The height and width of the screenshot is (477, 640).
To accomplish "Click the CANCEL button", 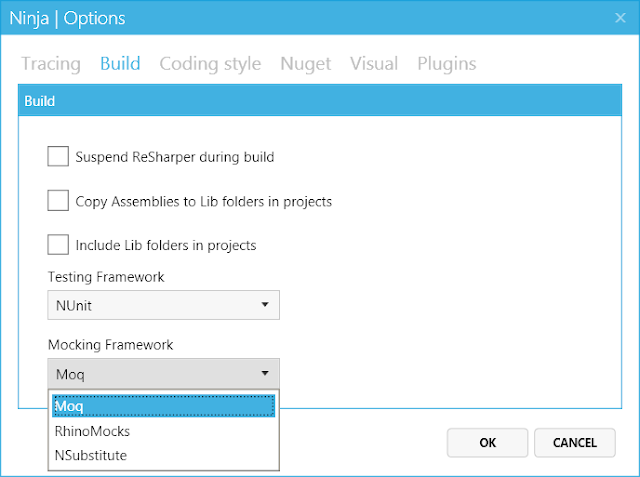I will coord(575,442).
